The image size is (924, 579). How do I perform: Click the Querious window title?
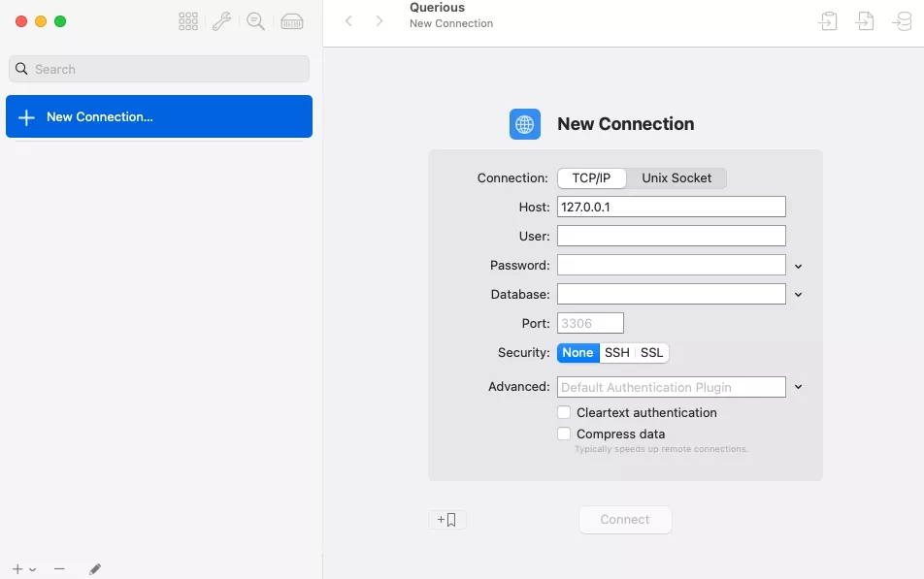(437, 8)
